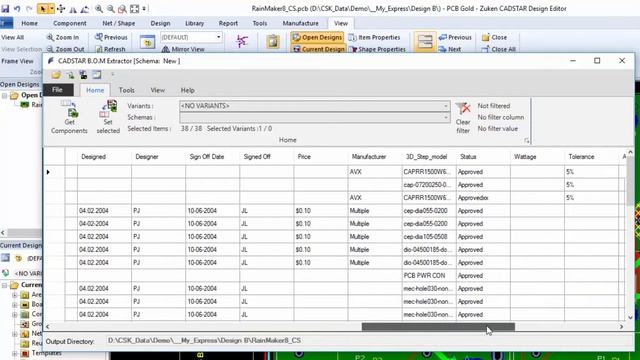Click the save icon in BOM Extractor toolbar
640x360 pixels.
[83, 75]
